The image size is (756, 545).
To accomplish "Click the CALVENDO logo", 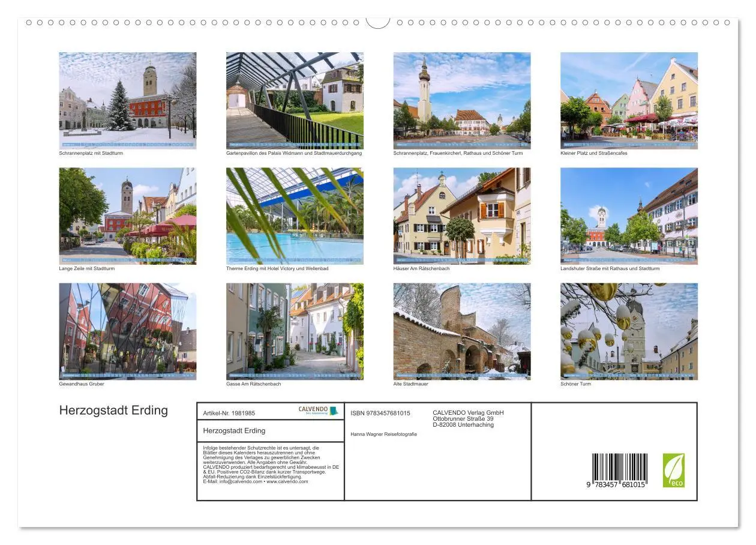I will pos(319,411).
